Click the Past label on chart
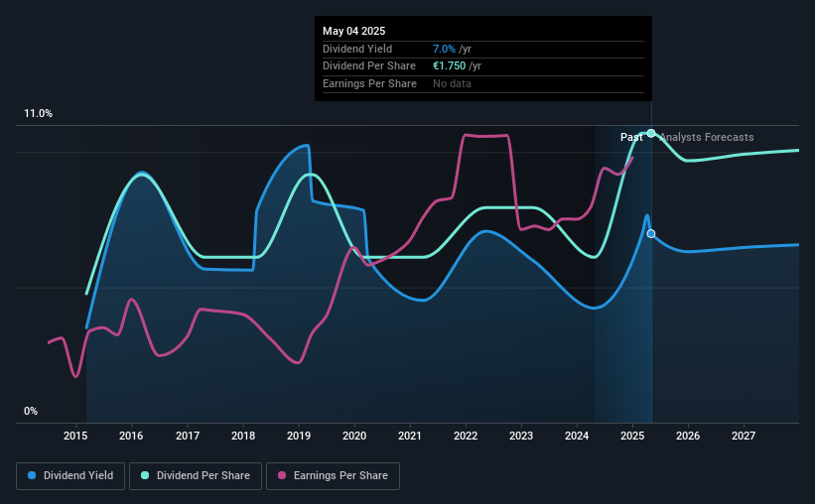This screenshot has width=815, height=504. (x=631, y=137)
